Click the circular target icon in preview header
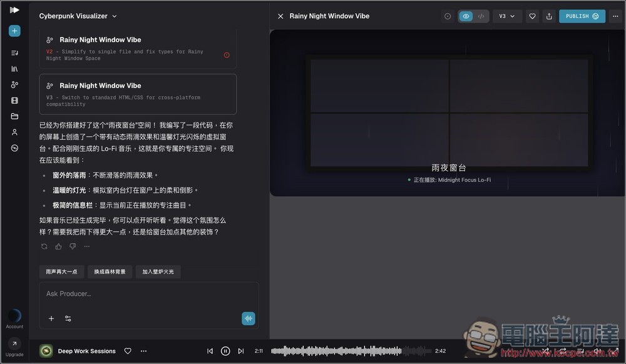 448,16
